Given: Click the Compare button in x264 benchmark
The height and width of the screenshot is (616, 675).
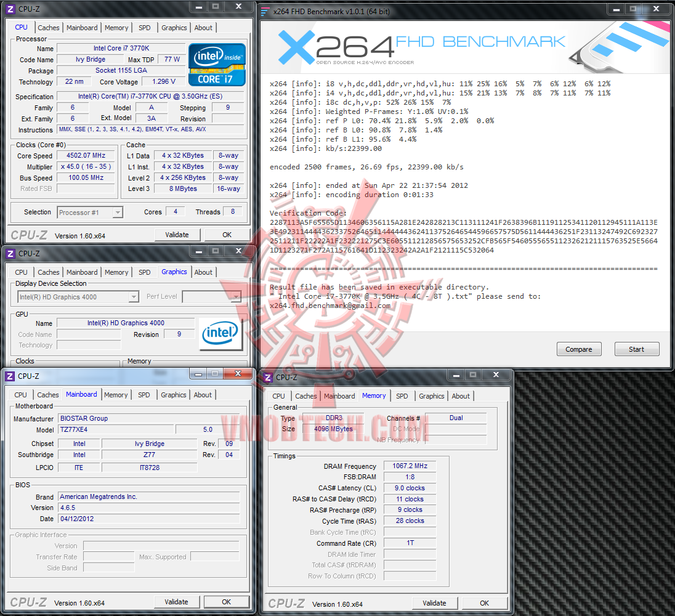Looking at the screenshot, I should pyautogui.click(x=578, y=349).
